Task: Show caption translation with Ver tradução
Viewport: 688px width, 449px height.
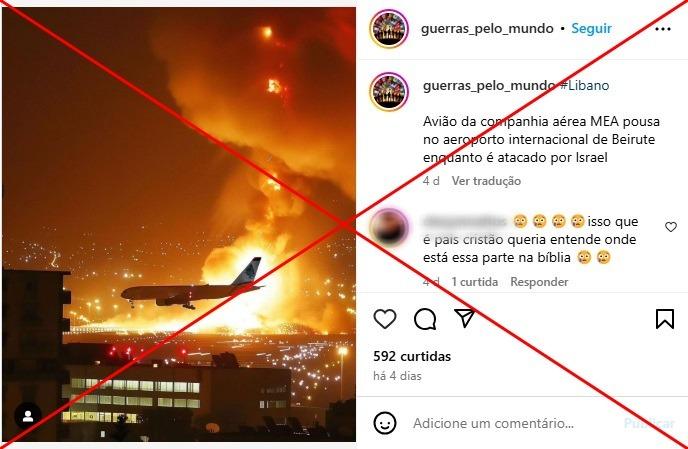Action: 486,181
